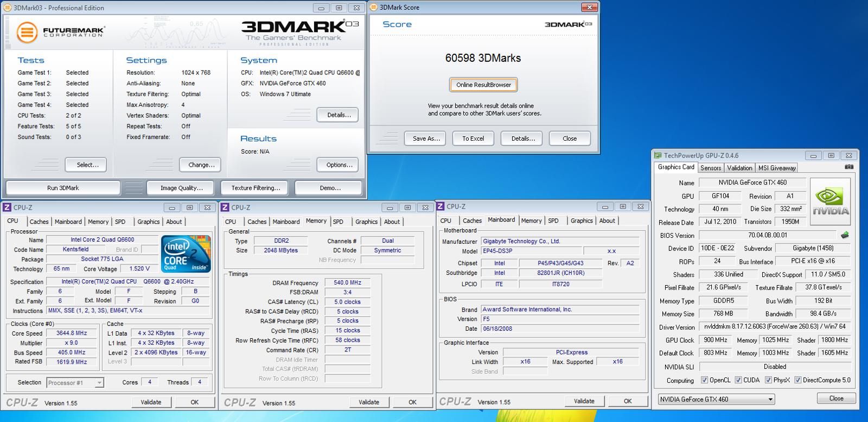868x422 pixels.
Task: Click the GPU-Z Name field
Action: tap(752, 182)
